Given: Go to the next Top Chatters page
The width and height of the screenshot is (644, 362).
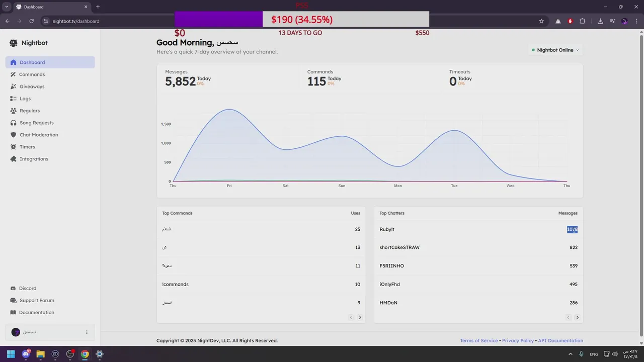Looking at the screenshot, I should (x=577, y=317).
